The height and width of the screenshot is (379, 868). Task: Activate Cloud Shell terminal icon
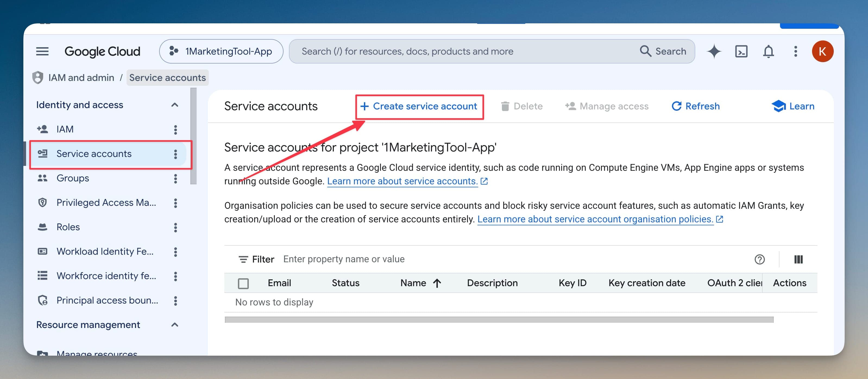(x=741, y=51)
